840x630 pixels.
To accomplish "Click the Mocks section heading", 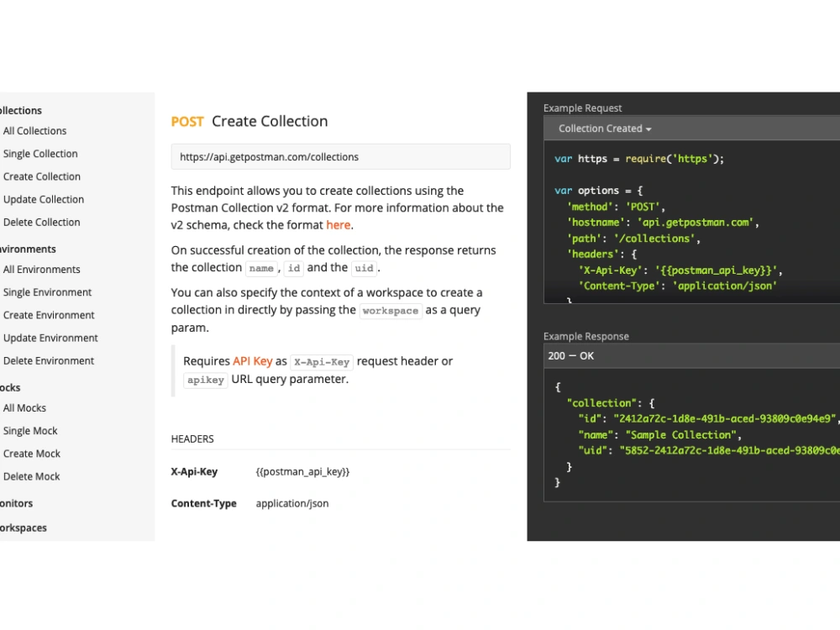I will click(10, 388).
